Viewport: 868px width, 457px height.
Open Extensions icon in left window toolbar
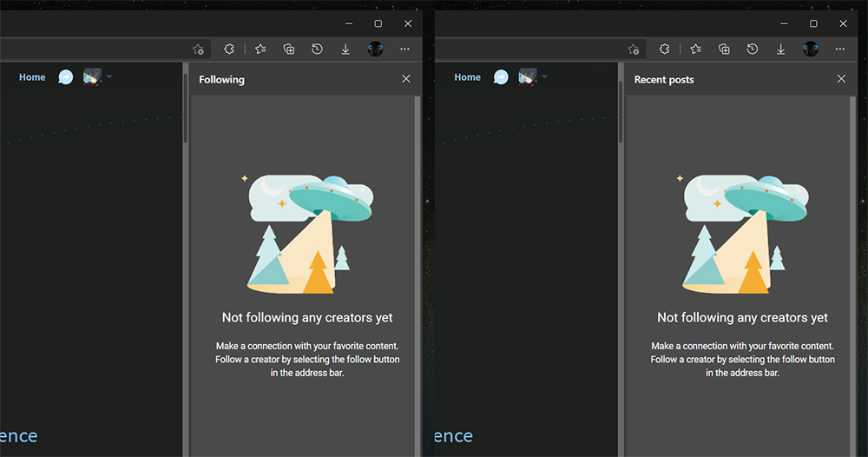tap(229, 49)
